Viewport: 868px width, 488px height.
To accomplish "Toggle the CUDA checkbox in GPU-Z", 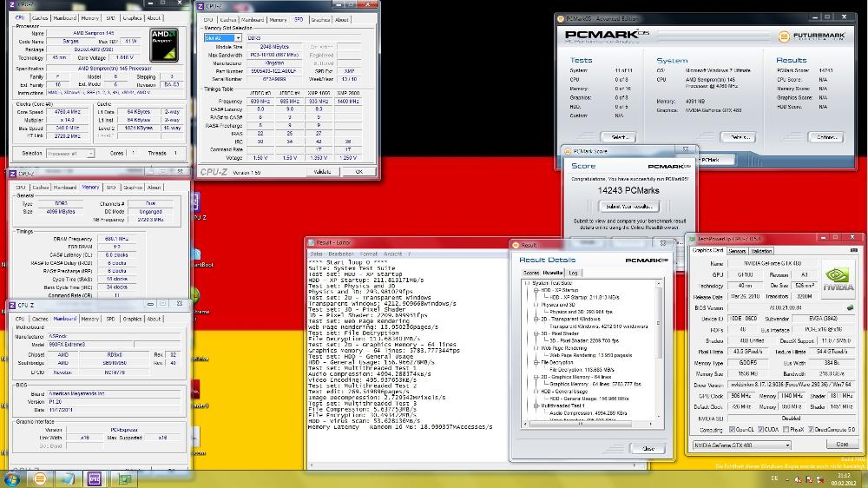I will 760,429.
